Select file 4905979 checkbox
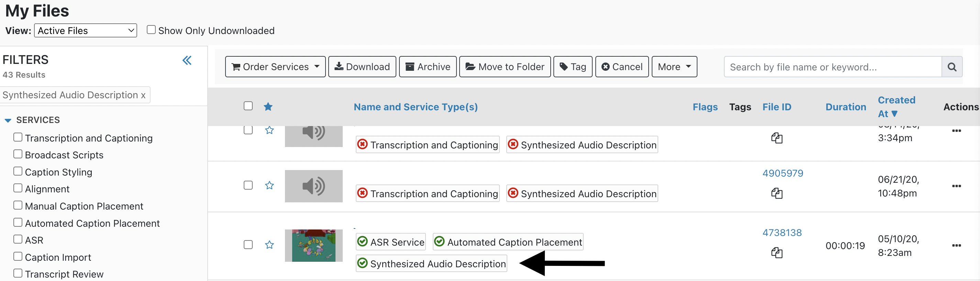 click(248, 185)
